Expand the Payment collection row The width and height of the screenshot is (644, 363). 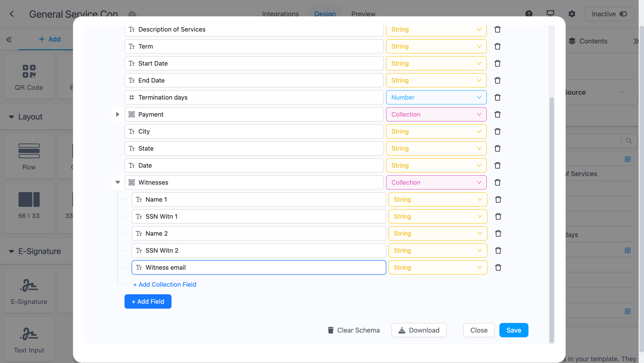pyautogui.click(x=118, y=114)
